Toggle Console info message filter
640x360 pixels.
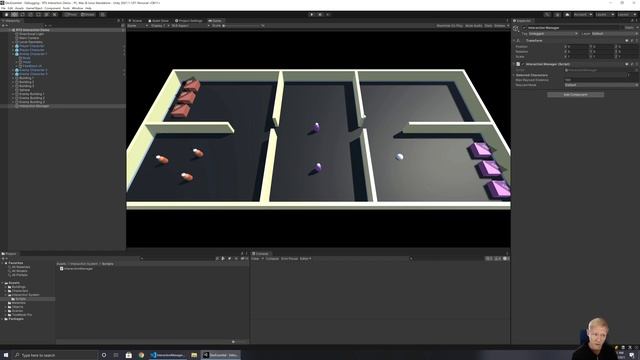(x=489, y=258)
